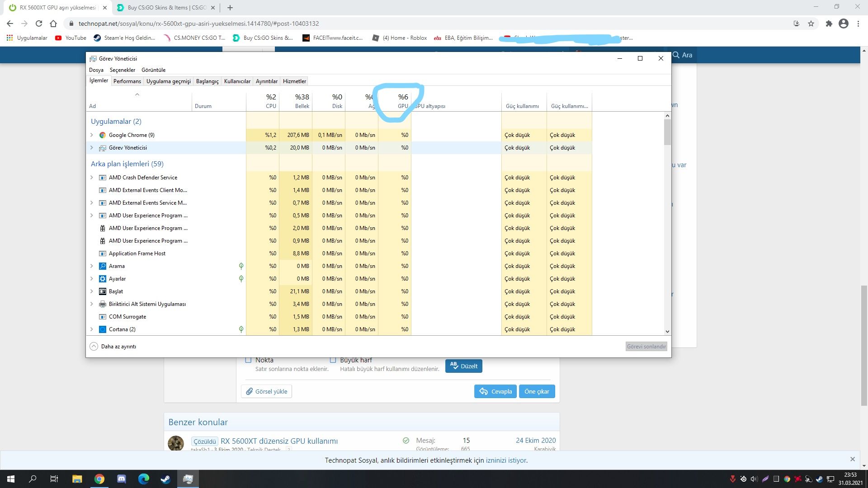Open File Explorer from taskbar

77,479
